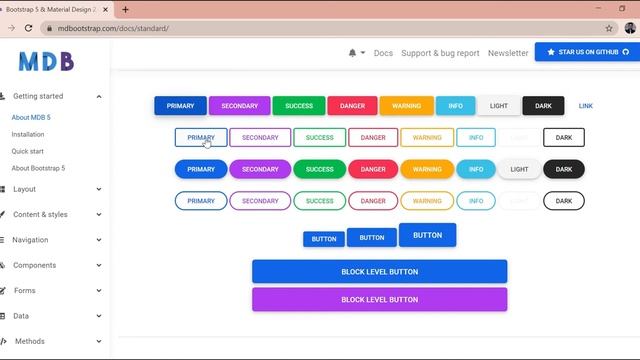The width and height of the screenshot is (640, 360).
Task: Click the solid rounded Dark button
Action: (564, 169)
